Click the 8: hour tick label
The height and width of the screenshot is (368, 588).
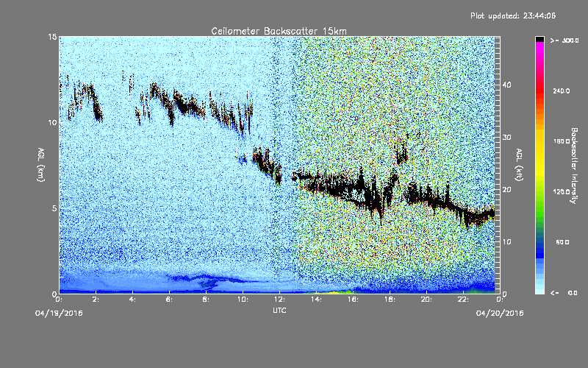207,300
